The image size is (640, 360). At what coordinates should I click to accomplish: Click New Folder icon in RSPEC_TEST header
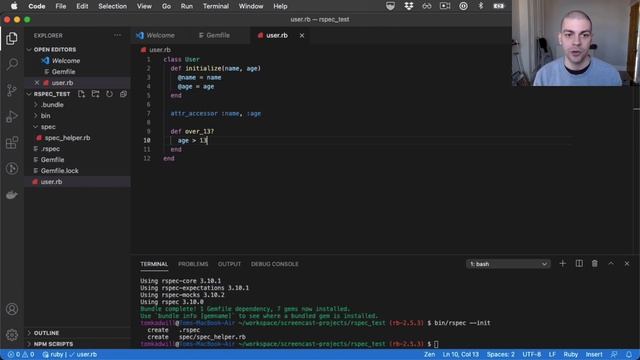96,94
